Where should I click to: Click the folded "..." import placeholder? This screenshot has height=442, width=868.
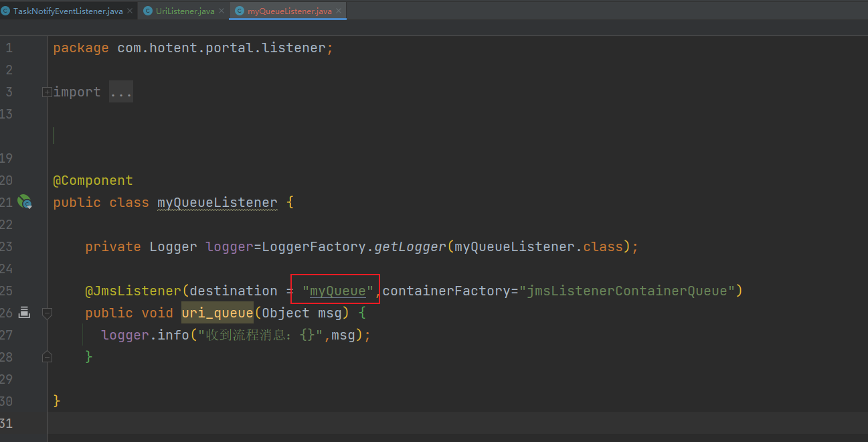[121, 92]
